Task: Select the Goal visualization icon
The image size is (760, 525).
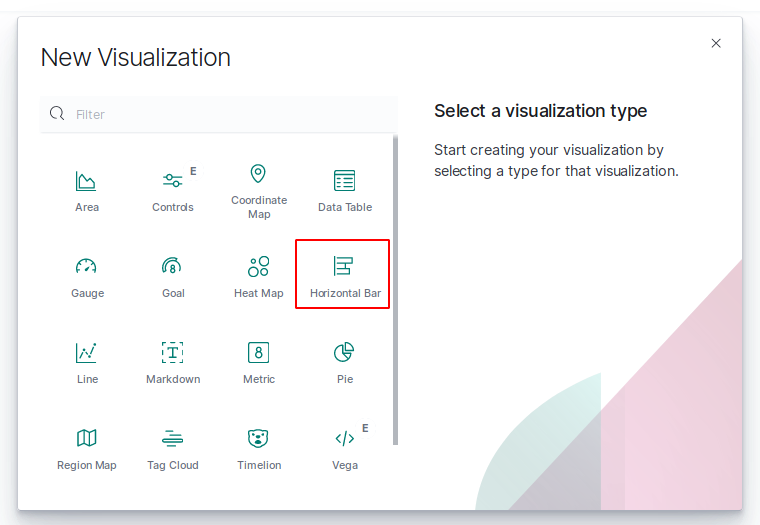Action: tap(172, 266)
